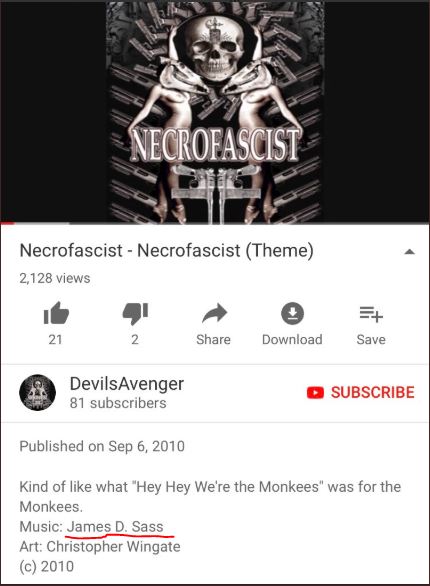Click the Share label

tap(213, 339)
